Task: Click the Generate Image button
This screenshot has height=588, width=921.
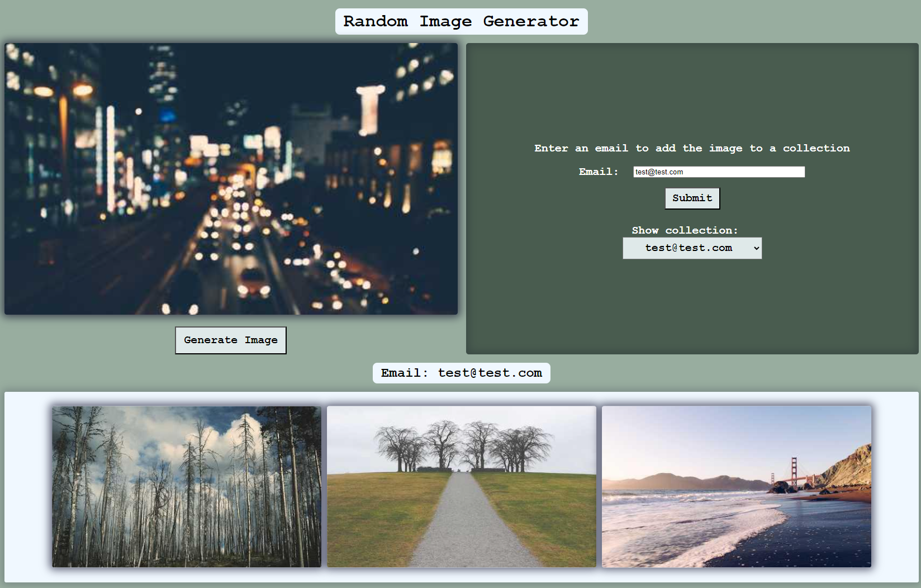Action: pos(231,340)
